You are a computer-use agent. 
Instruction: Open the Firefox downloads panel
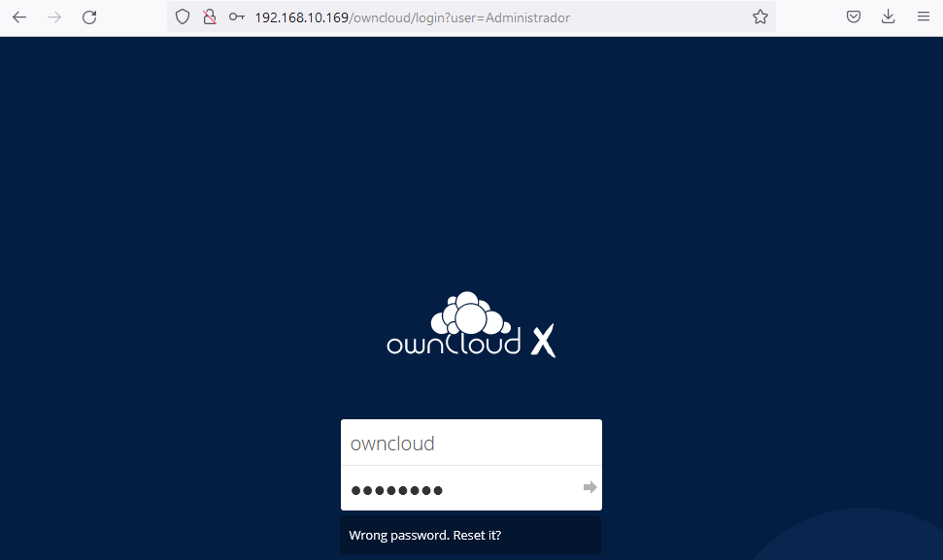888,17
